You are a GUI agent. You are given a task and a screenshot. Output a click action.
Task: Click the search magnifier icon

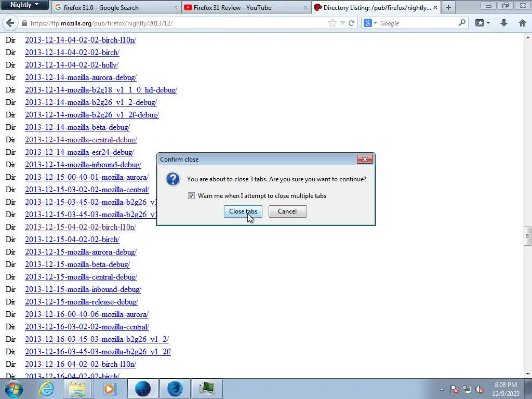click(x=462, y=23)
